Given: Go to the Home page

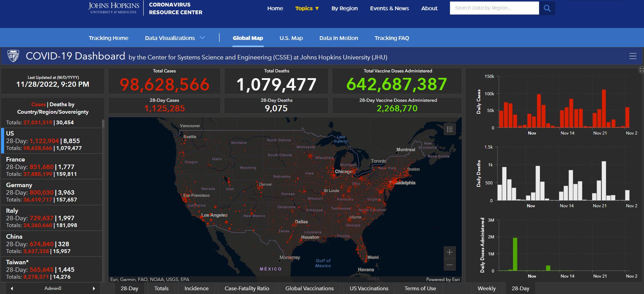Looking at the screenshot, I should [x=275, y=8].
